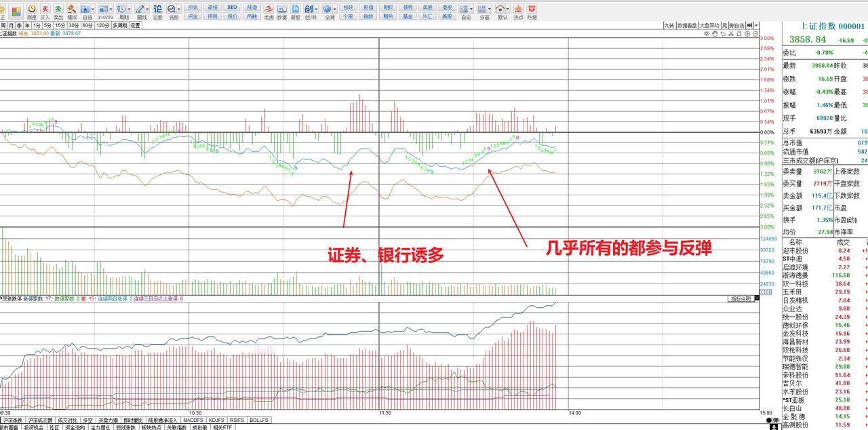The width and height of the screenshot is (868, 430).
Task: Click the eye icon above the chart
Action: (707, 33)
